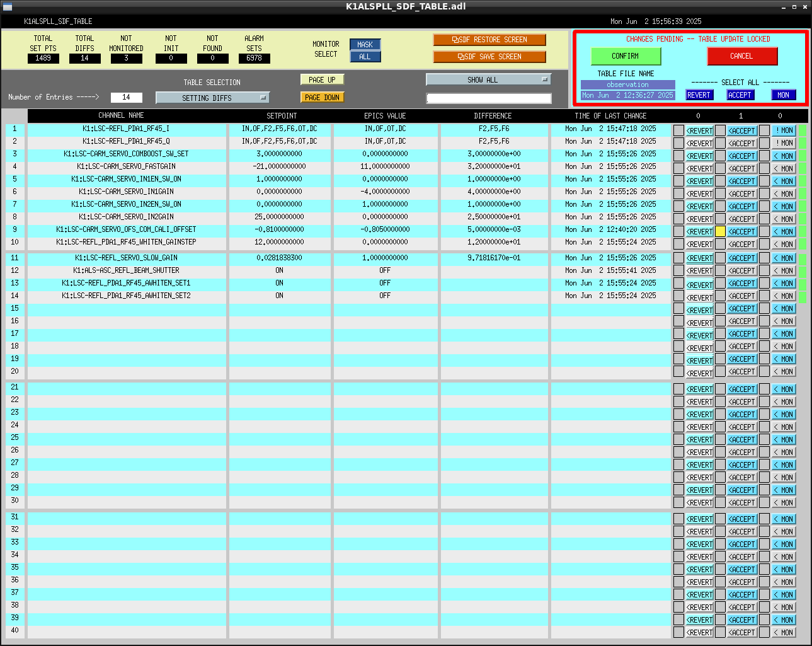Confirm the pending changes with CONFIRM

point(626,56)
